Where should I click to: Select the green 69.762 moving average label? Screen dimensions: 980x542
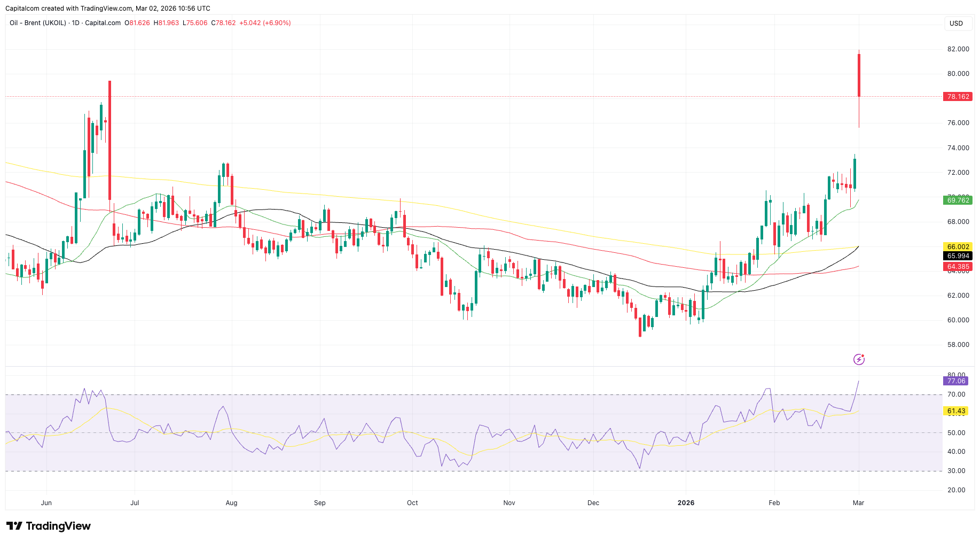point(958,200)
